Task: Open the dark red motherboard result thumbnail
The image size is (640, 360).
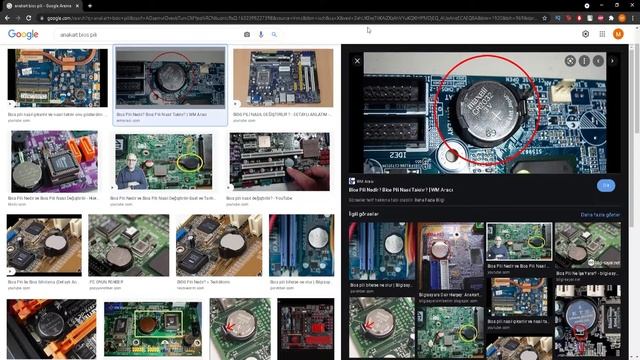Action: (x=306, y=329)
